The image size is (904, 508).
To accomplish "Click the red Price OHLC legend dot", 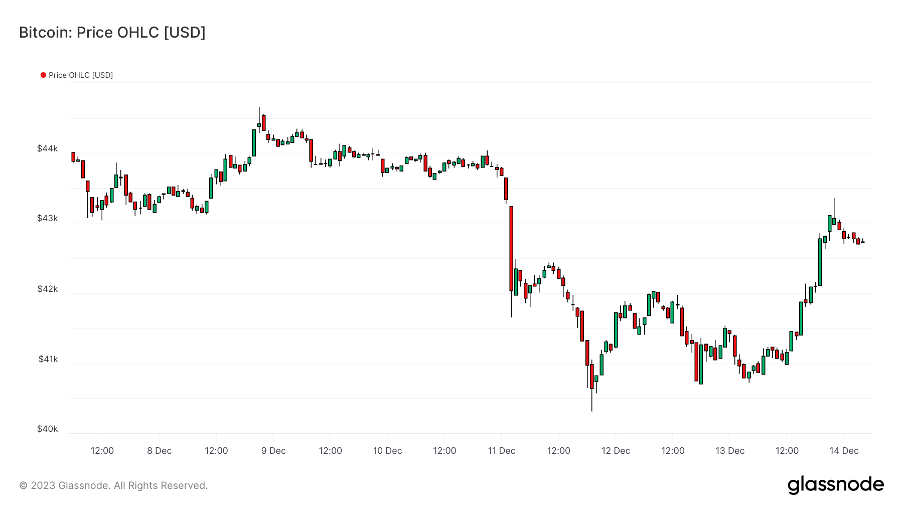I will pos(42,75).
